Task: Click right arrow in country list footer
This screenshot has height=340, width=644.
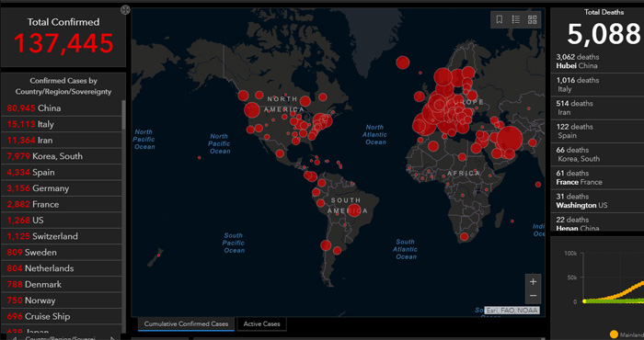Action: tap(112, 337)
